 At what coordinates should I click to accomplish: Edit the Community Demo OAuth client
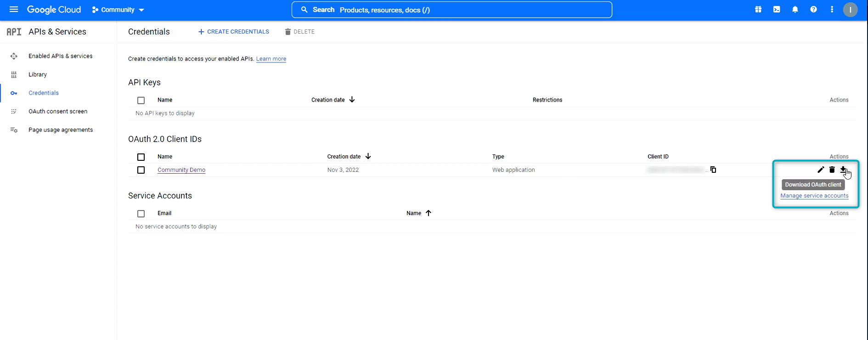[821, 170]
